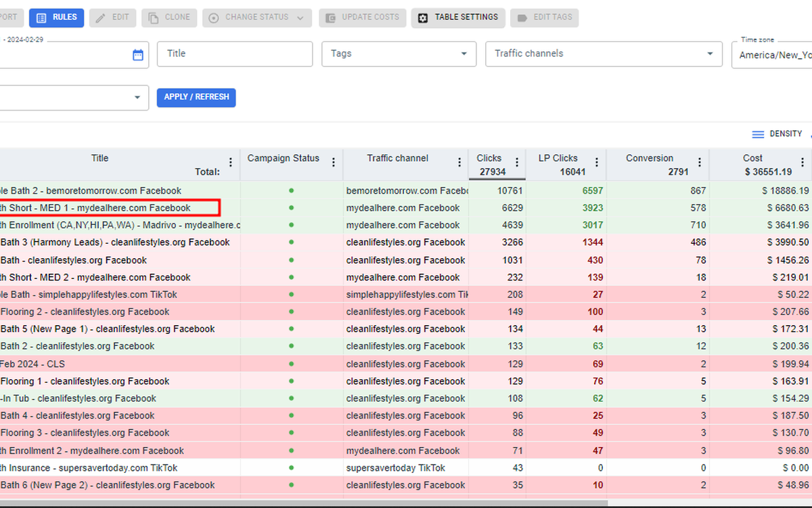The width and height of the screenshot is (812, 508).
Task: Click the horizontal scrollbar under the table
Action: [x=304, y=503]
